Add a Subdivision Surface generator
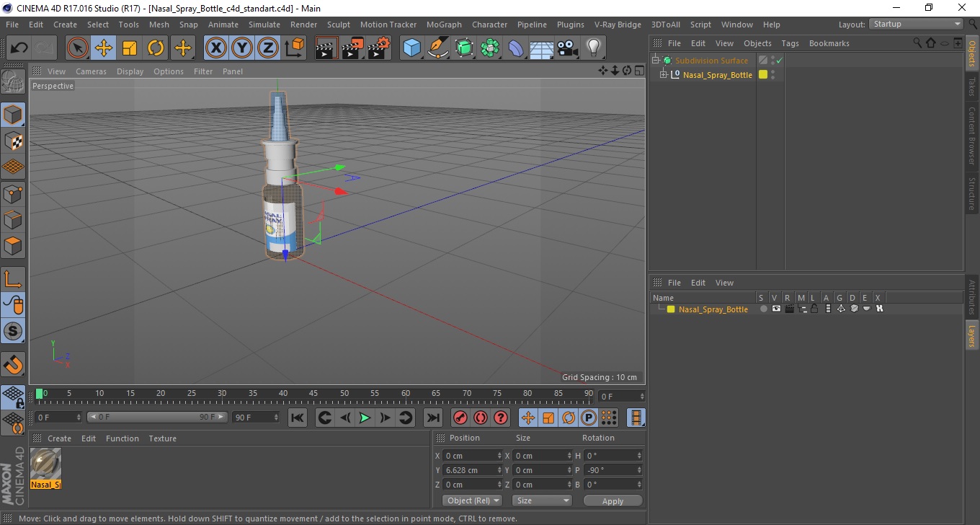Viewport: 980px width, 525px height. point(464,48)
